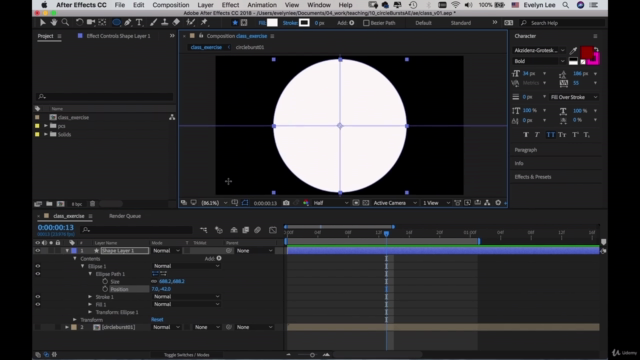Expand the Fill 1 property group
640x360 pixels.
pyautogui.click(x=90, y=304)
